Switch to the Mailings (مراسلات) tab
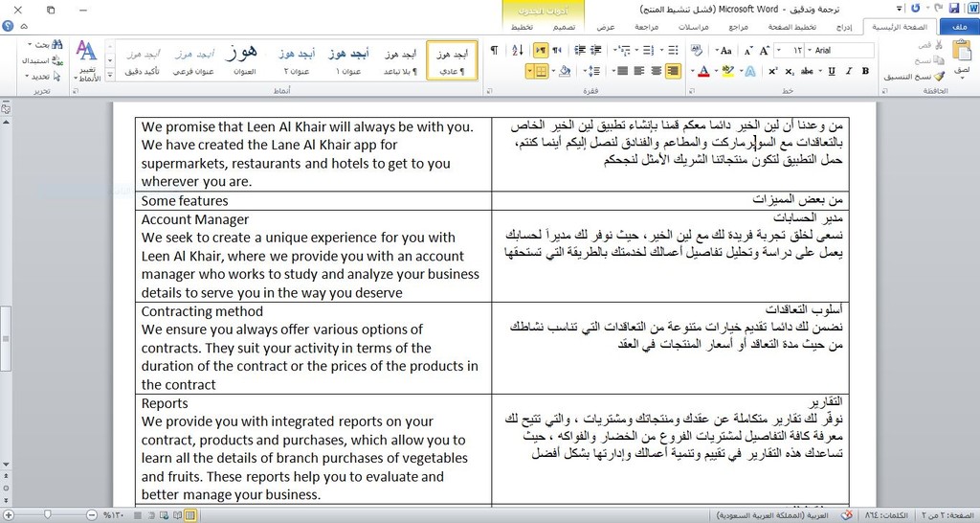This screenshot has height=523, width=980. [693, 27]
